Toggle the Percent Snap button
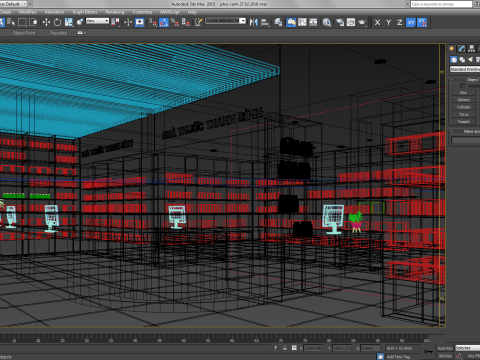 click(x=175, y=22)
